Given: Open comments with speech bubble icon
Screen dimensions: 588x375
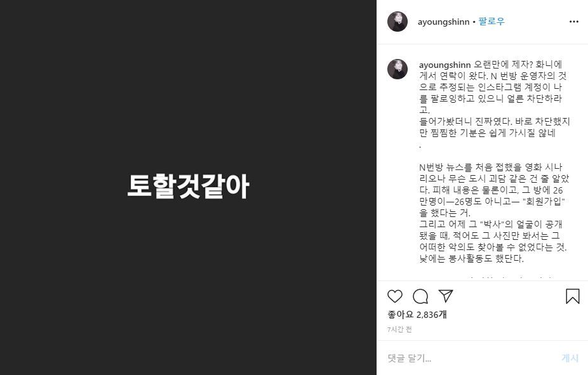Looking at the screenshot, I should pyautogui.click(x=420, y=296).
